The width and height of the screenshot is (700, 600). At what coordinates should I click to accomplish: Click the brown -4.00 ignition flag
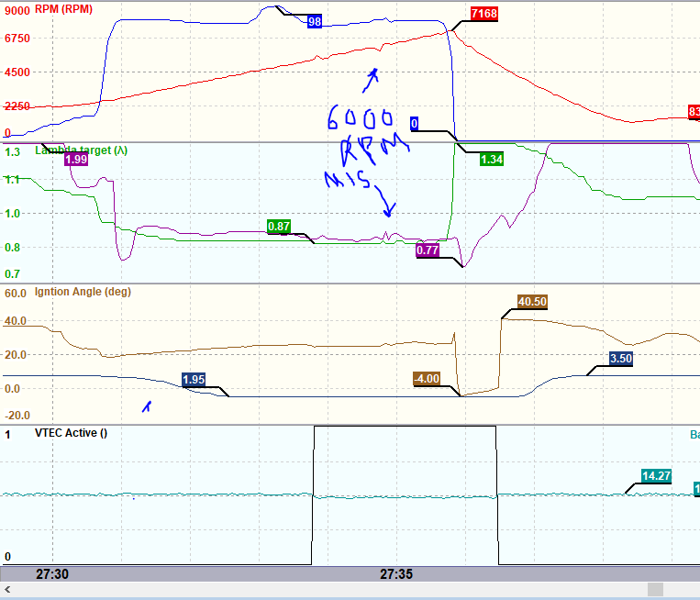[427, 378]
